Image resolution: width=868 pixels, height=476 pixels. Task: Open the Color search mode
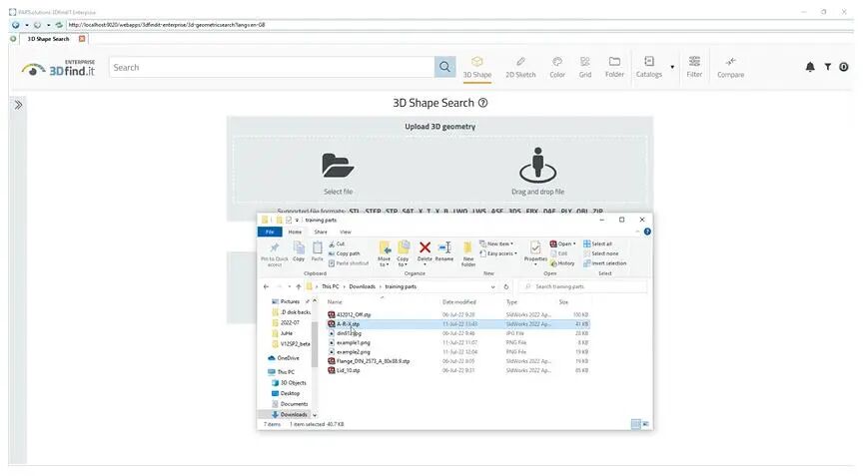click(557, 68)
